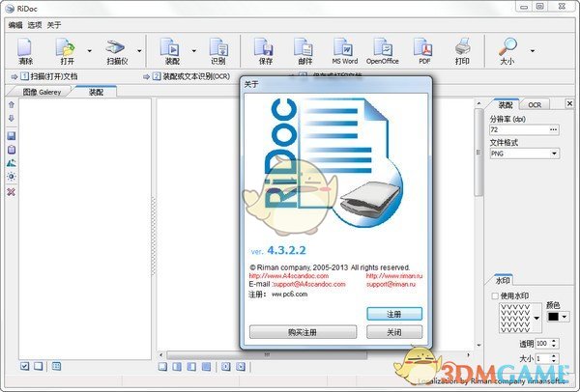Screen dimensions: 580x392
Task: Click the support@riman.ru email link
Action: [391, 284]
